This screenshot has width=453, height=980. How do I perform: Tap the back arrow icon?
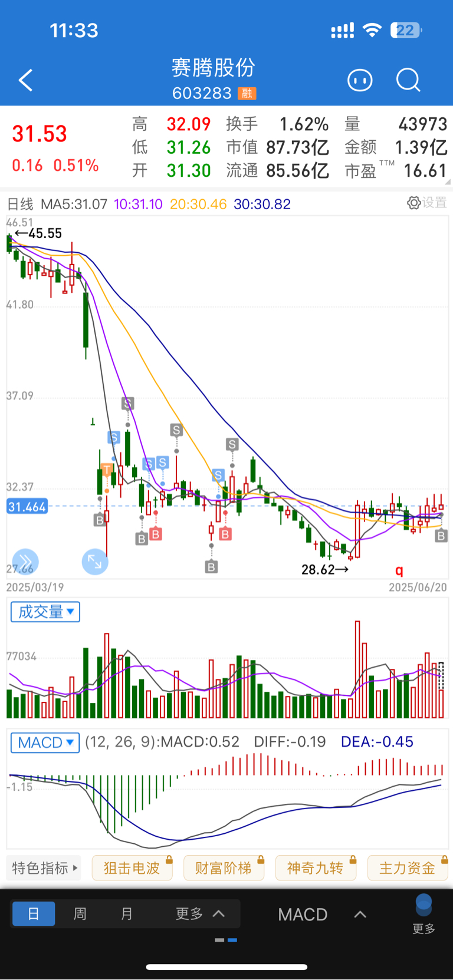pos(26,81)
